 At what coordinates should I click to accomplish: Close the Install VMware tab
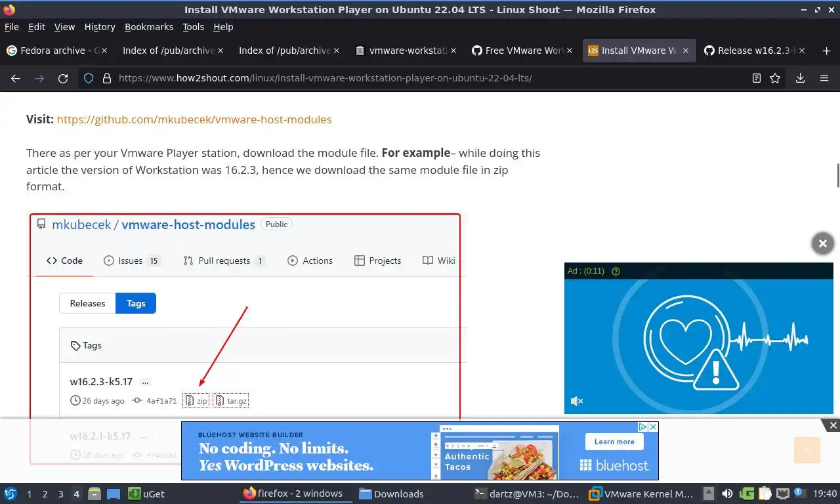click(x=685, y=51)
